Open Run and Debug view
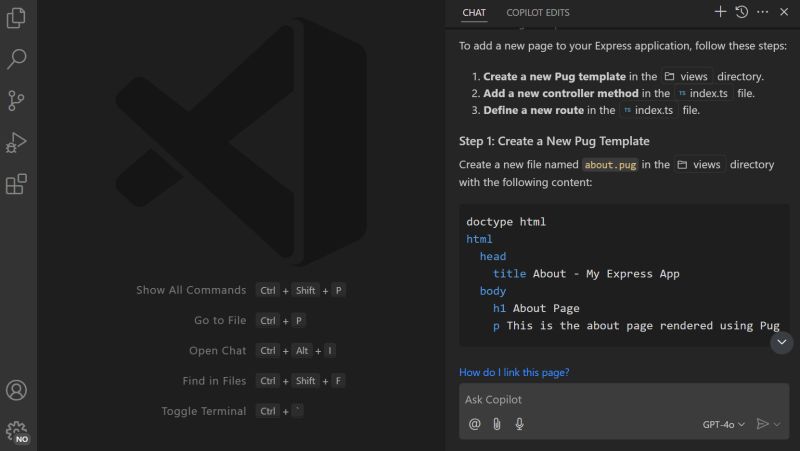Image resolution: width=800 pixels, height=451 pixels. (x=16, y=142)
